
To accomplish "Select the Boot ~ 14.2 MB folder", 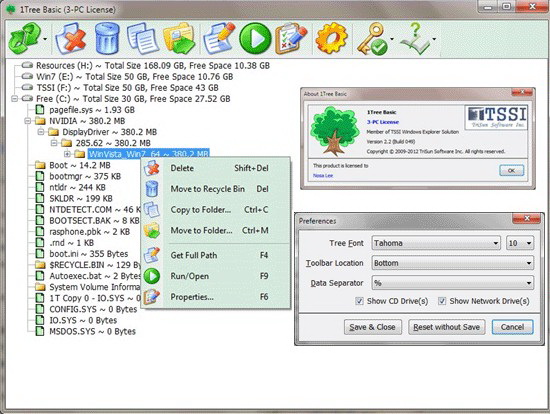I will 73,165.
